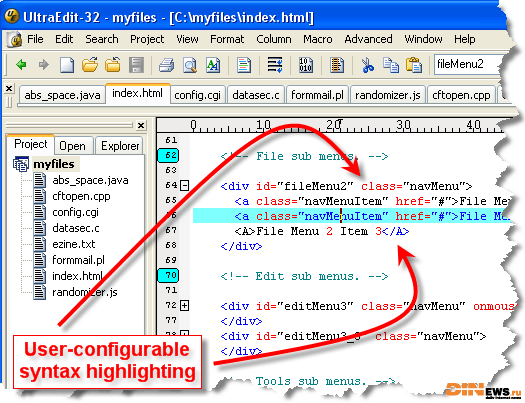Click the column ruler at position 10
Image resolution: width=525 pixels, height=403 pixels.
pos(264,126)
